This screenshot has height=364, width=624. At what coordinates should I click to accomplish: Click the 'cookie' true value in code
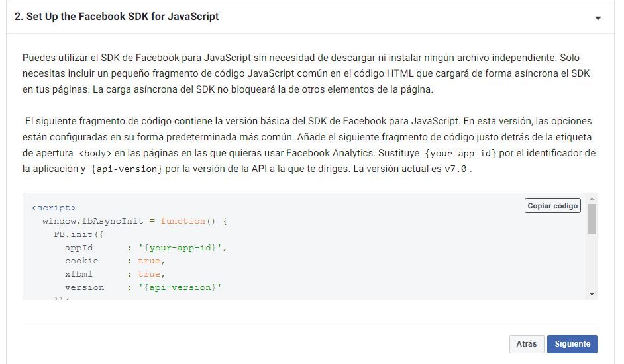[x=149, y=261]
